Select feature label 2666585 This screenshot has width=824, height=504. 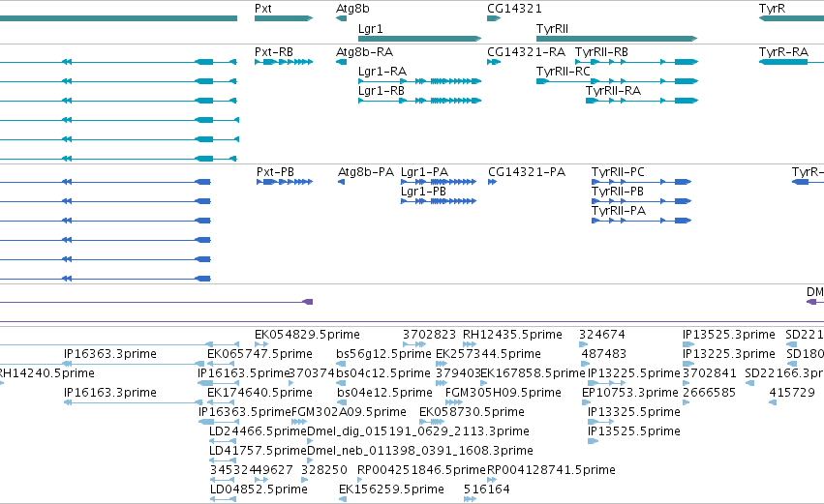tap(709, 393)
